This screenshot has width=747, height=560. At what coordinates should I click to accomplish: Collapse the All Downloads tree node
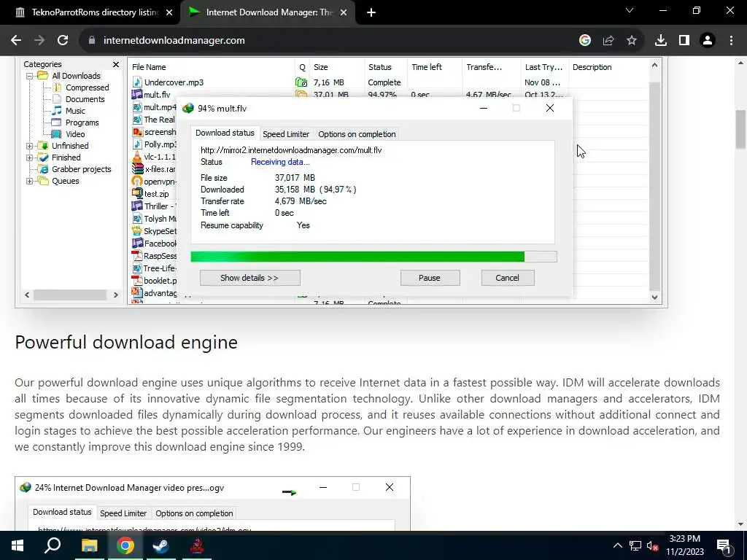(29, 76)
